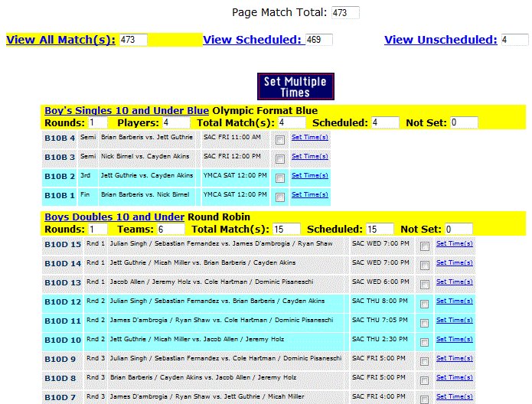Click Set Time(s) for match B10D 14
Screen dimensions: 532x404
(454, 262)
